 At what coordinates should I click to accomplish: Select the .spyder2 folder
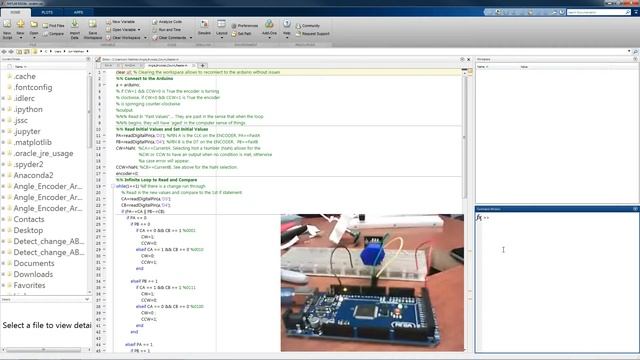[28, 164]
